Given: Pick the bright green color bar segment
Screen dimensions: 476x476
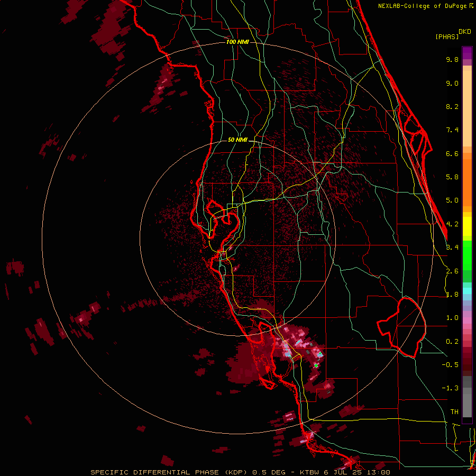Looking at the screenshot, I should [x=467, y=255].
